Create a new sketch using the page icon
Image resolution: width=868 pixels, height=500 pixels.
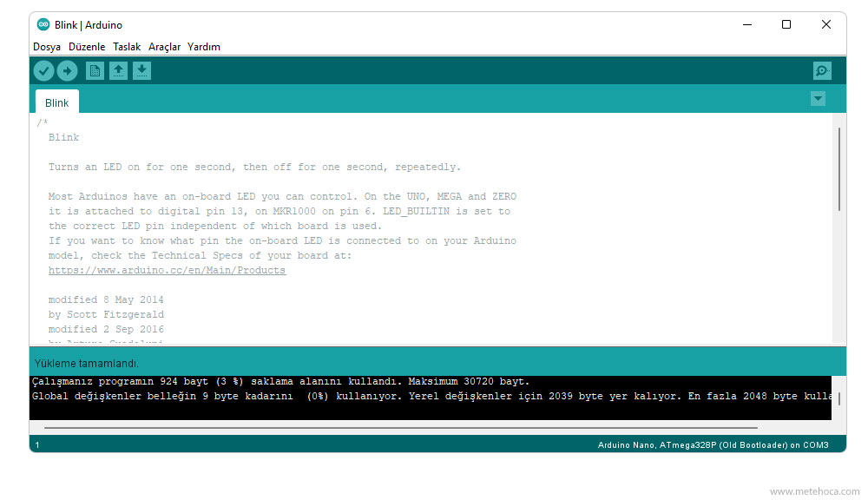click(x=95, y=71)
